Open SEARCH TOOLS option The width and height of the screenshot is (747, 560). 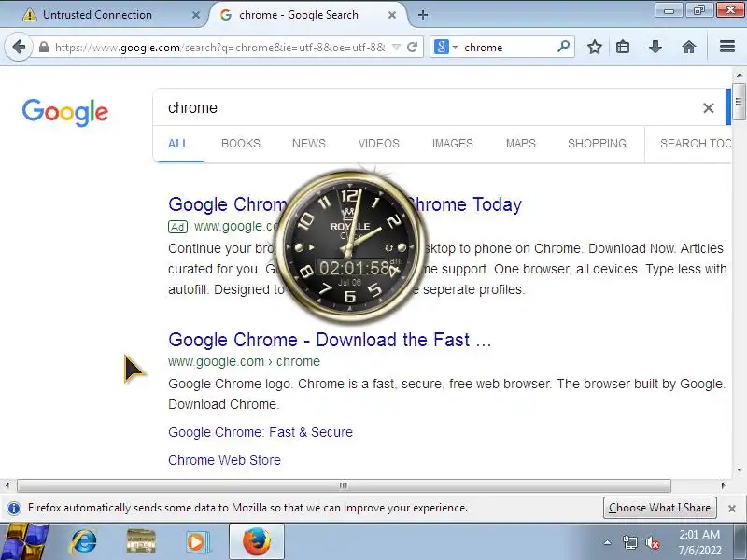pos(695,144)
